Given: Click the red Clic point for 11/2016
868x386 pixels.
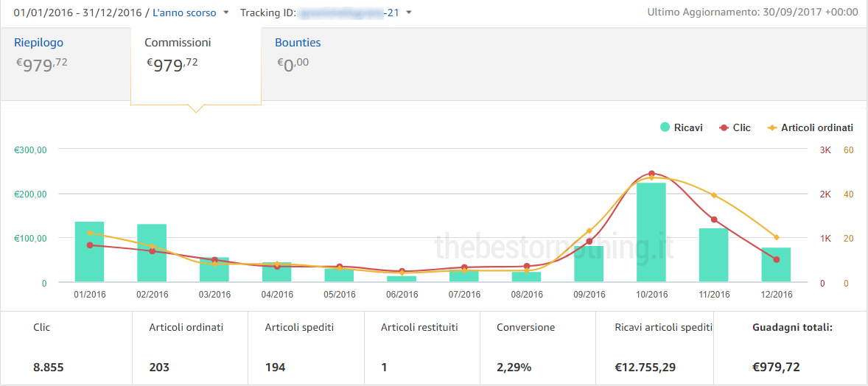Looking at the screenshot, I should 714,220.
